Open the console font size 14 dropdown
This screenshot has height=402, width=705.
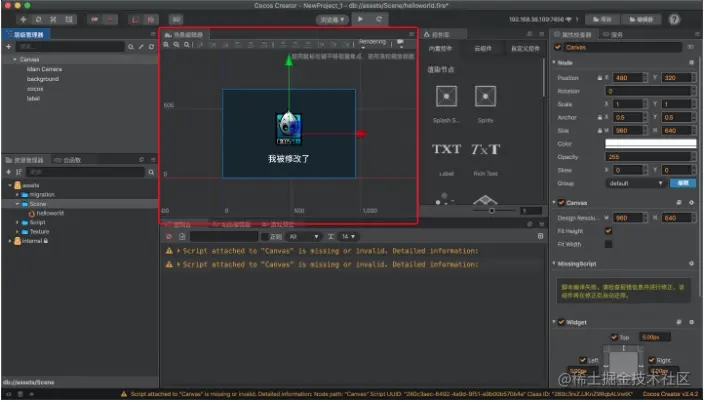[348, 237]
